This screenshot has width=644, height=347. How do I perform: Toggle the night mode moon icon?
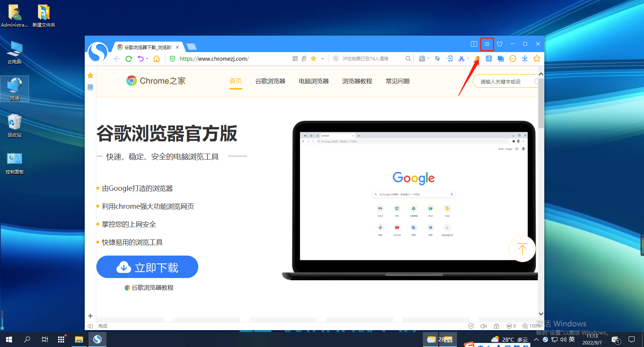(422, 58)
